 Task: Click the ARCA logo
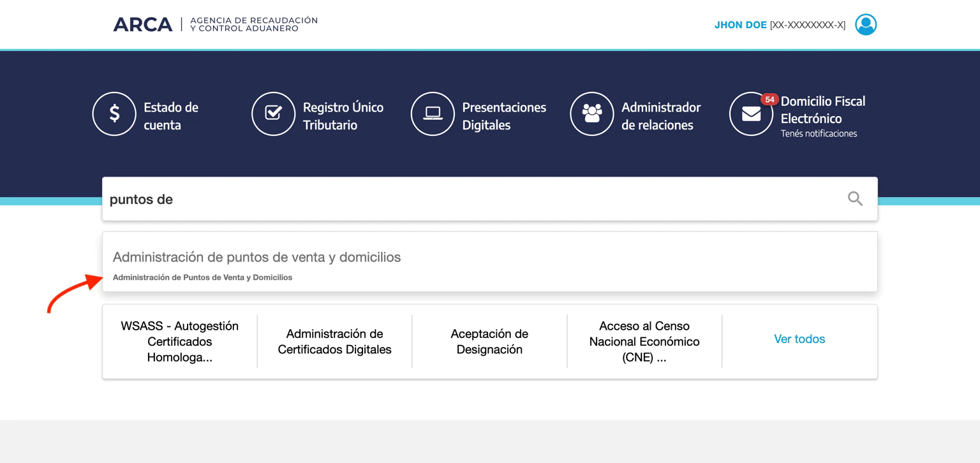143,24
